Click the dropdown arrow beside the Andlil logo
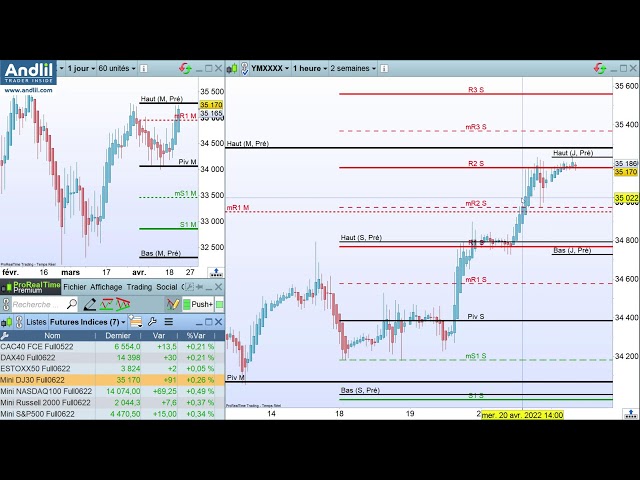 coord(61,68)
